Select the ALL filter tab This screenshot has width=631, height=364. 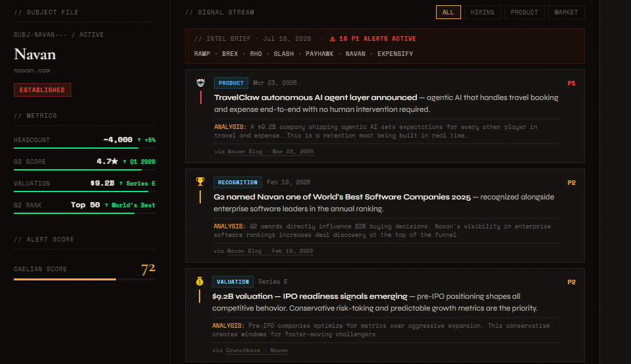tap(449, 12)
